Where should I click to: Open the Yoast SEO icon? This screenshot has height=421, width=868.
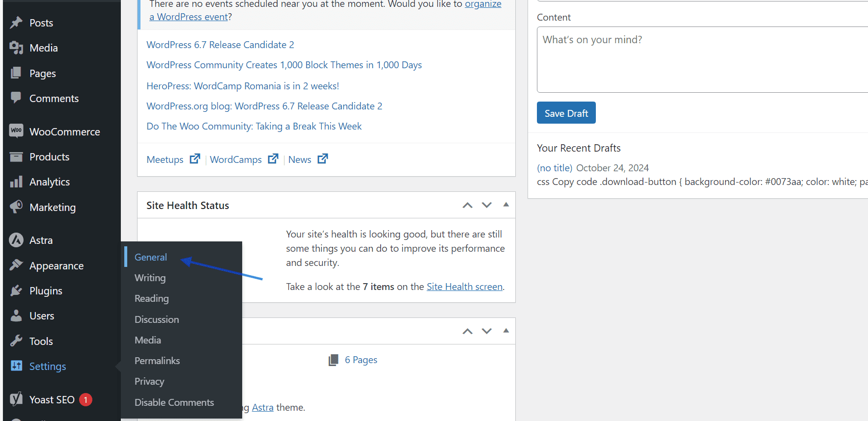coord(16,399)
